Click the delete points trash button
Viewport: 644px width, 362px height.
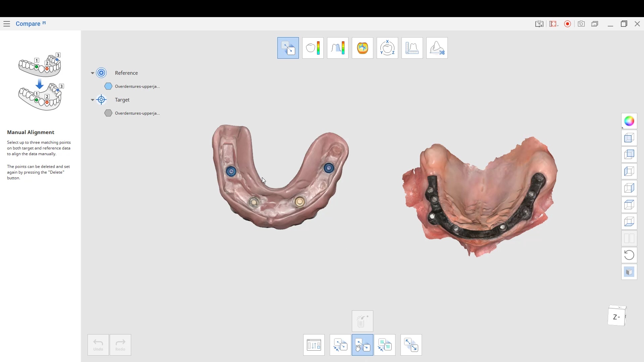point(362,321)
